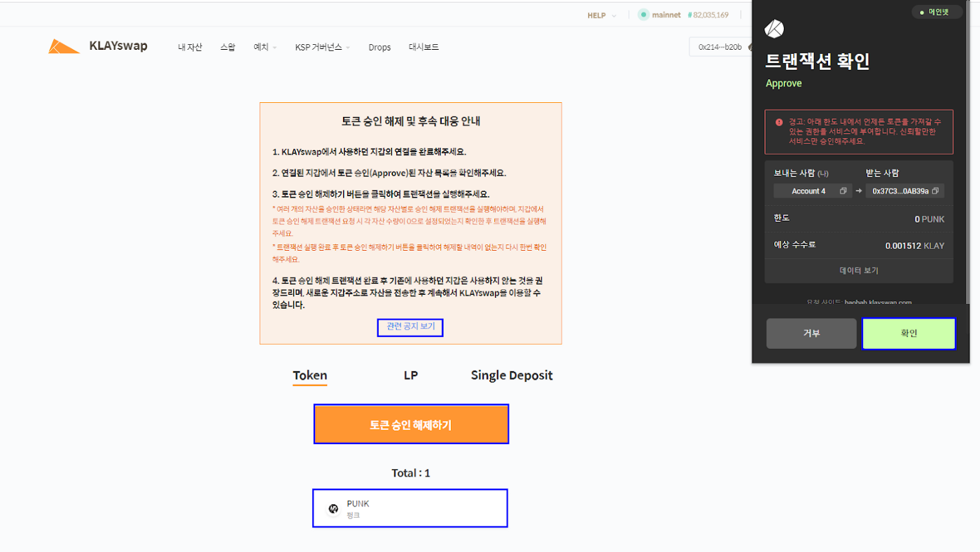Open the HELP dropdown
The image size is (980, 552).
click(601, 15)
